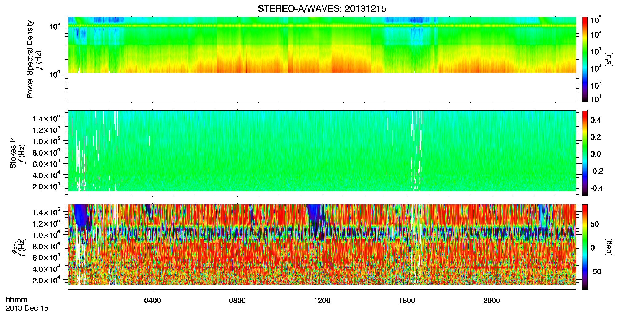Click the 0400 time tick label
Viewport: 644px width, 332px height.
pos(152,300)
